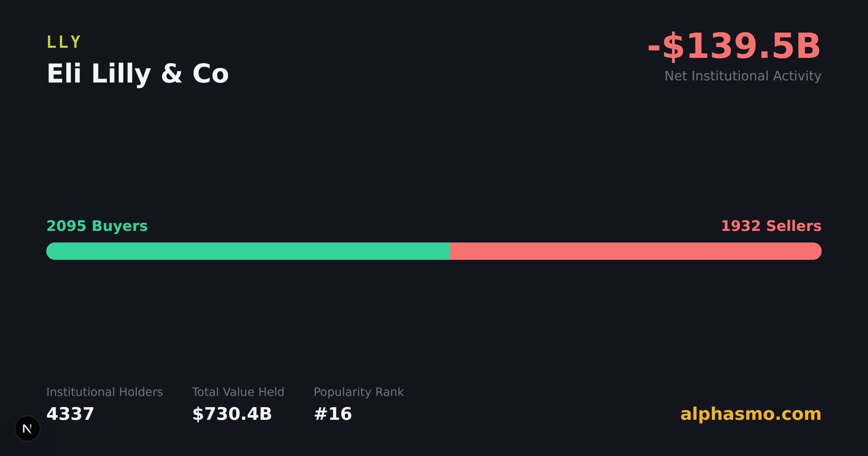
Task: Click the LLY ticker symbol
Action: point(64,42)
